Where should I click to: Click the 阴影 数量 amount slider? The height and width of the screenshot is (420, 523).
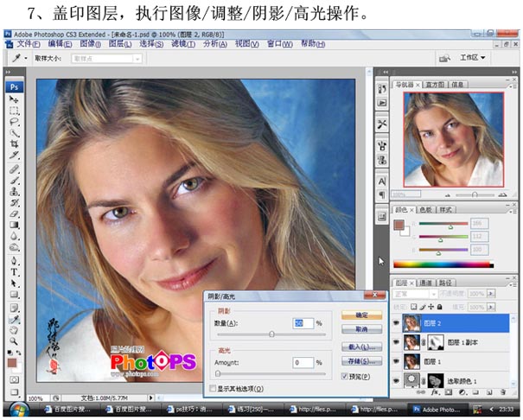pos(272,334)
